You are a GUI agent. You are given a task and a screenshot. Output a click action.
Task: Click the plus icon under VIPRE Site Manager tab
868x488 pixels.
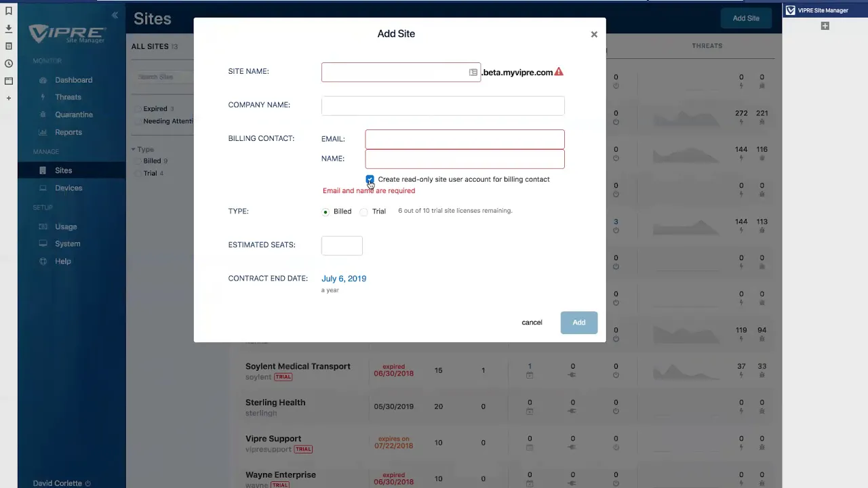pos(825,26)
